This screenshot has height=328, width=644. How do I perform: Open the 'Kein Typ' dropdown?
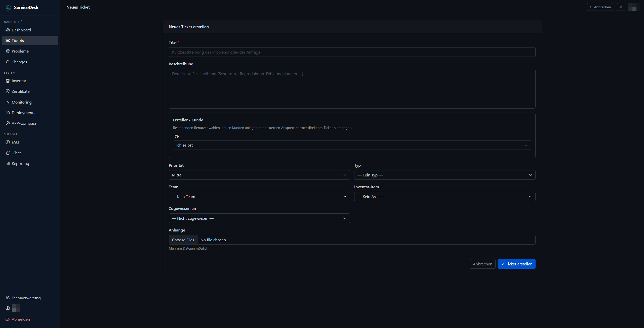tap(445, 175)
